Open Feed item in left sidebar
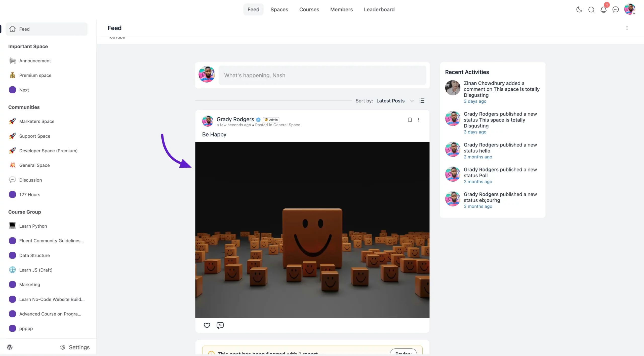Screen dimensions: 644x356 coord(47,29)
